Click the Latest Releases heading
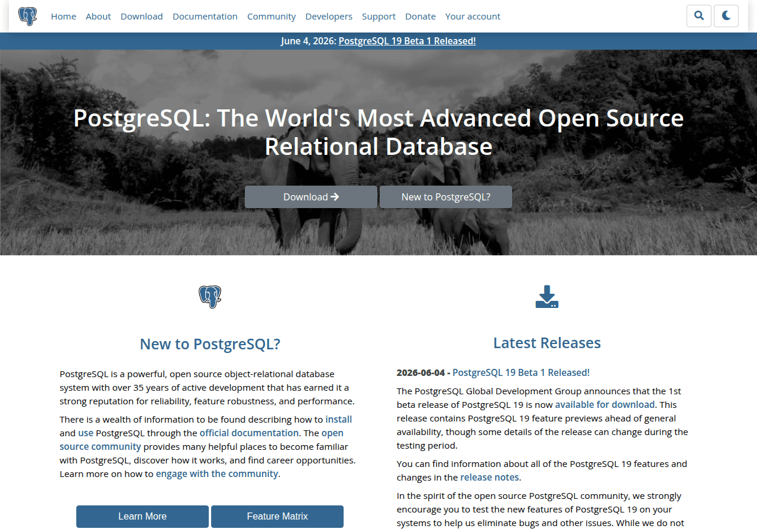 [x=547, y=343]
